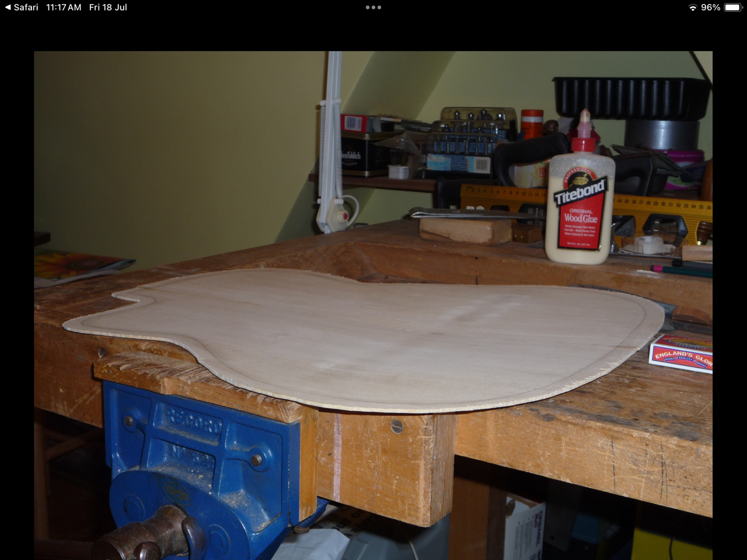This screenshot has width=747, height=560.
Task: Return to the Safari app label
Action: (26, 8)
